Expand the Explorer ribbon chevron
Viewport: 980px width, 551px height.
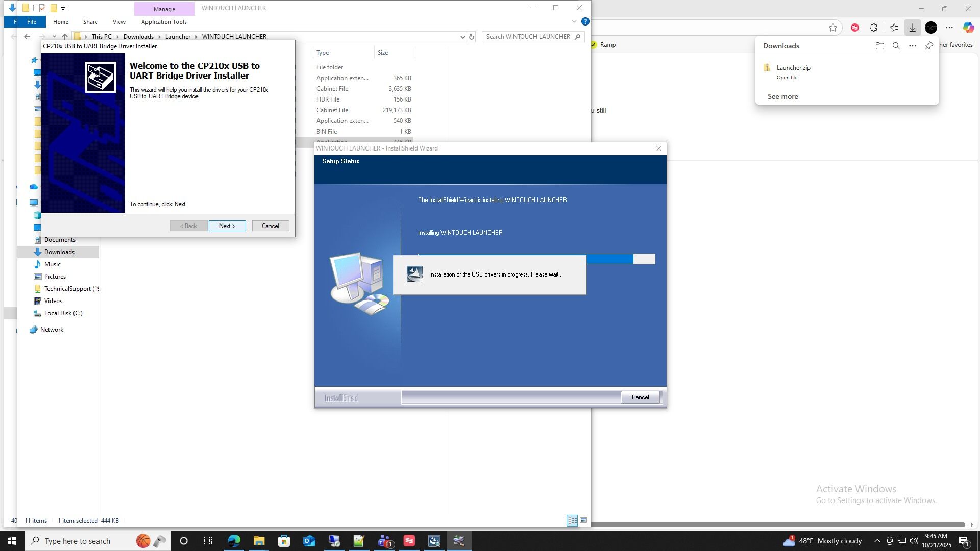574,21
